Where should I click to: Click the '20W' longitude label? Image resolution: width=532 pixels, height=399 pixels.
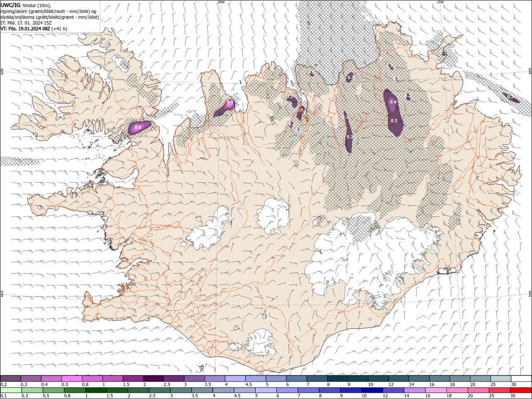(x=221, y=2)
